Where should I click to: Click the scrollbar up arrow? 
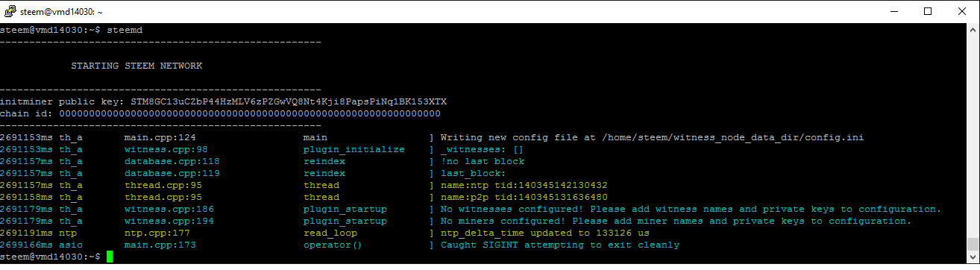973,28
